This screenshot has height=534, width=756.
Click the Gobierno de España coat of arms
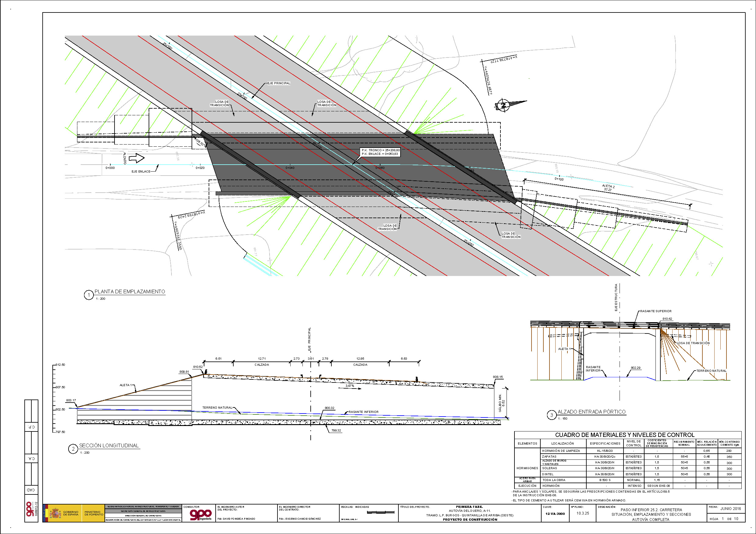55,513
